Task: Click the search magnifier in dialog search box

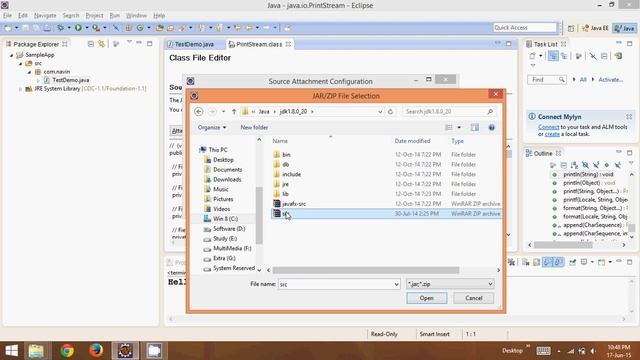Action: tap(490, 111)
